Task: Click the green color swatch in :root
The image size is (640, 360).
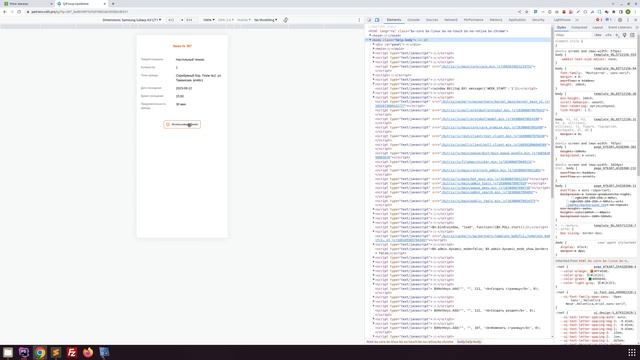Action: (590, 279)
